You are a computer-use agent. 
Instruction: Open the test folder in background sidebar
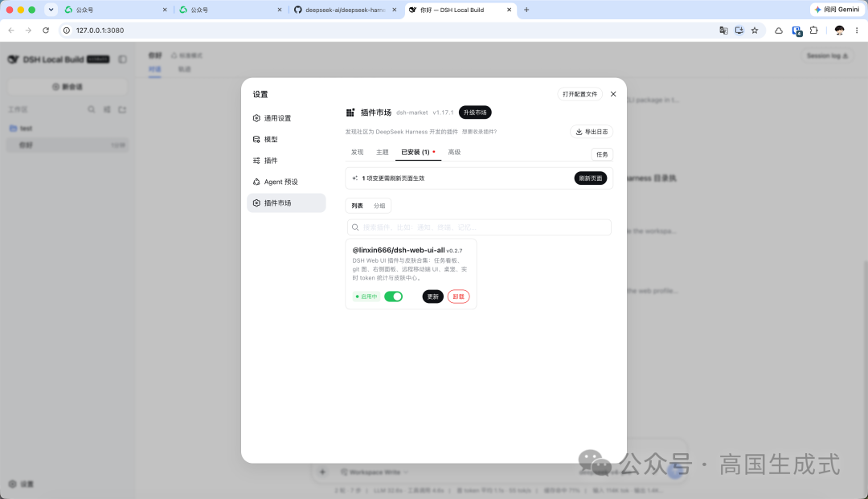(68, 129)
